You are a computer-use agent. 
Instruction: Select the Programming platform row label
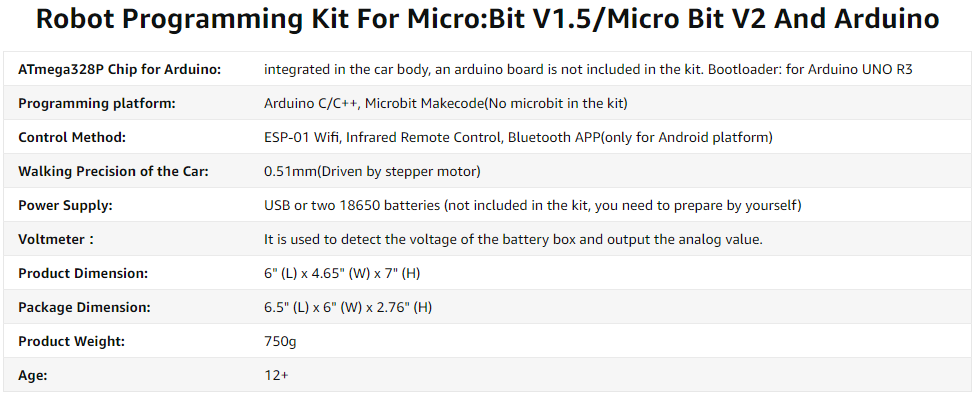(97, 103)
